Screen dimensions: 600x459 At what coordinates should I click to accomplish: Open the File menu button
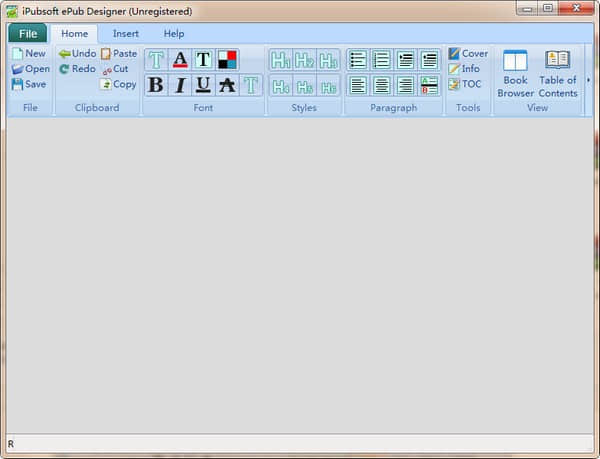[x=28, y=34]
